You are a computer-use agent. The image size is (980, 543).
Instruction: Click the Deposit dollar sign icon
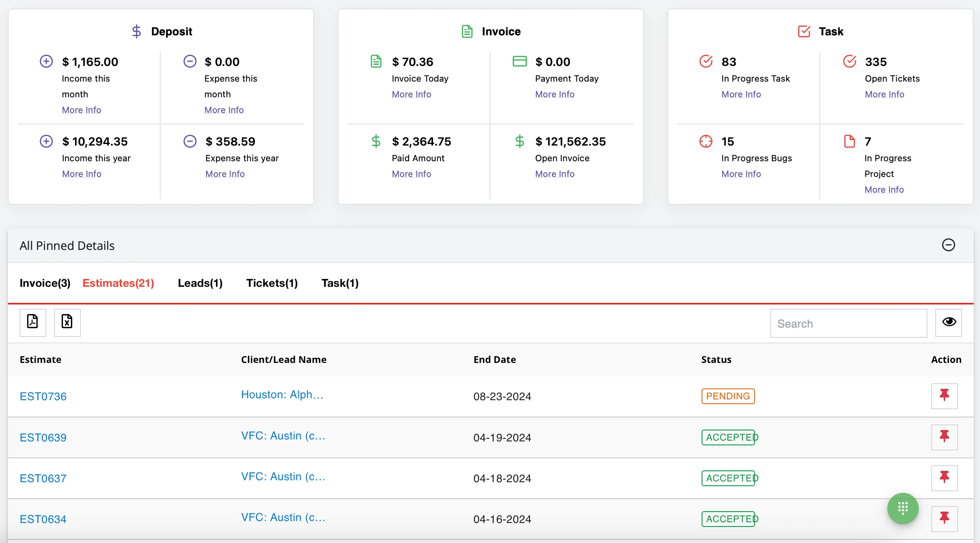pos(136,31)
